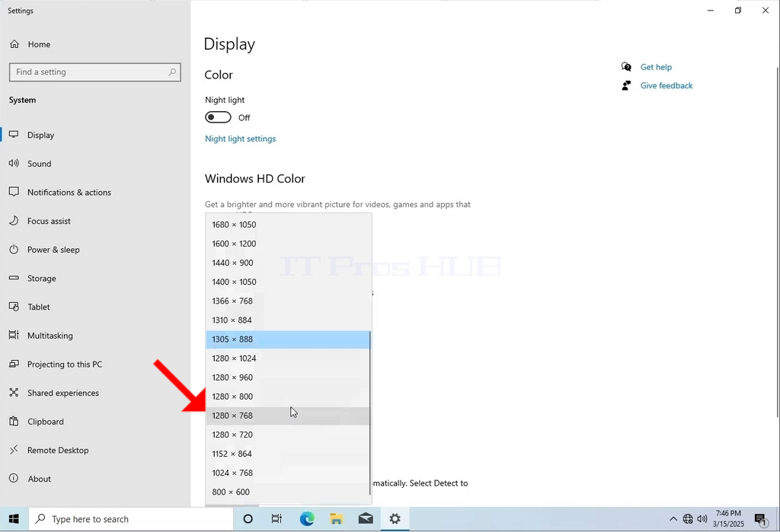The image size is (780, 532).
Task: Choose 1280 × 960 resolution
Action: (288, 377)
